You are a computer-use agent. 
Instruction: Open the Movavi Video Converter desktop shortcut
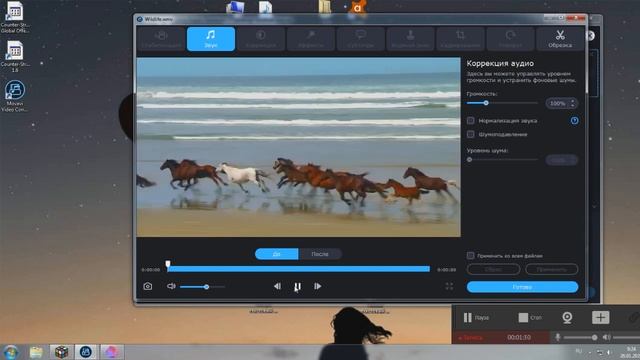15,96
